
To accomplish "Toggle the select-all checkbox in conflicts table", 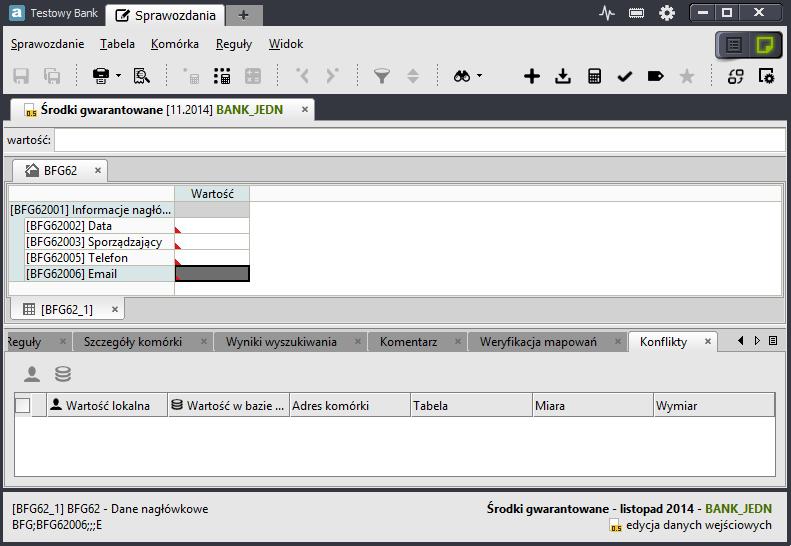I will click(23, 405).
